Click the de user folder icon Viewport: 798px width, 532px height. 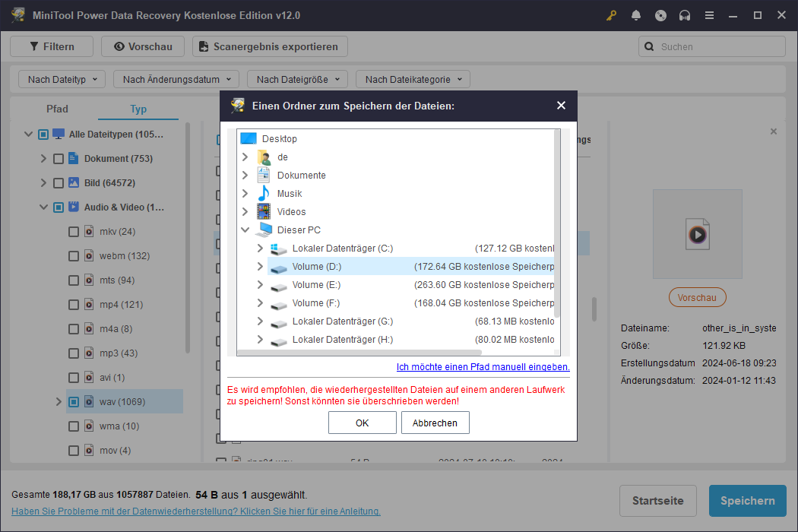coord(264,157)
